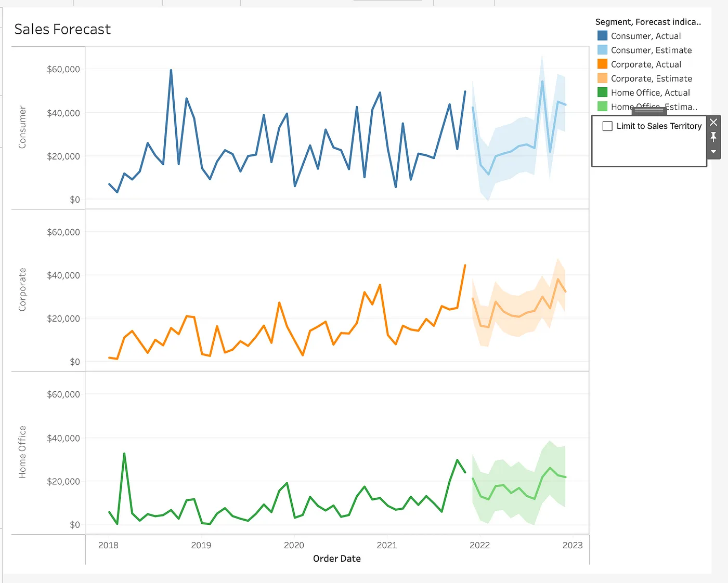Remove the Limit to Sales Territory object
Image resolution: width=728 pixels, height=583 pixels.
[713, 122]
